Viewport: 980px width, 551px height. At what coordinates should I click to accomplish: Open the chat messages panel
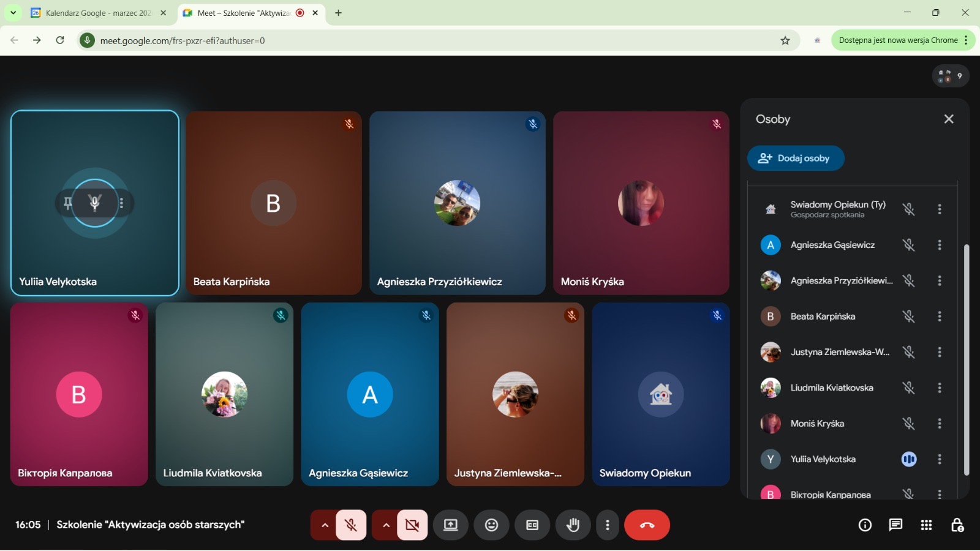coord(895,525)
